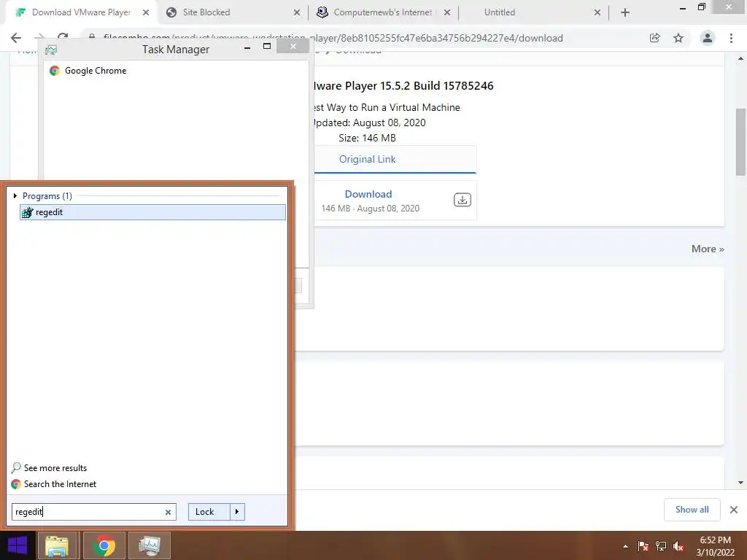Open the Action Center flag icon
The image size is (747, 560).
coord(643,546)
